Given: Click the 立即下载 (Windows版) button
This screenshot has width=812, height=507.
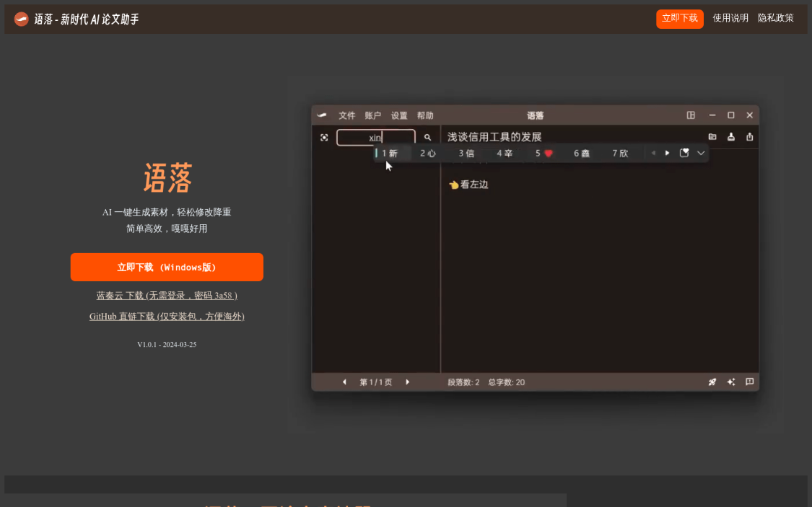Looking at the screenshot, I should click(167, 267).
